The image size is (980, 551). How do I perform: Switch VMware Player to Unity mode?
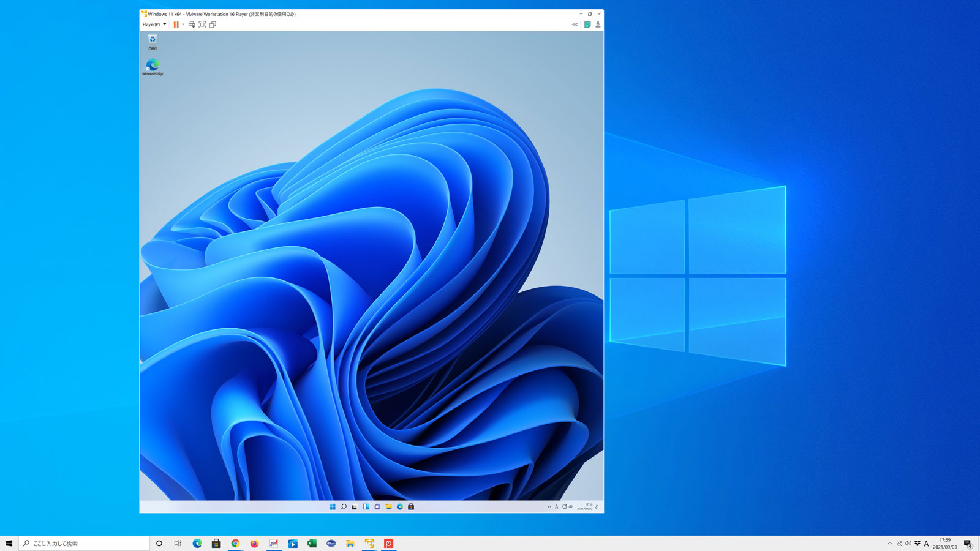pos(213,24)
